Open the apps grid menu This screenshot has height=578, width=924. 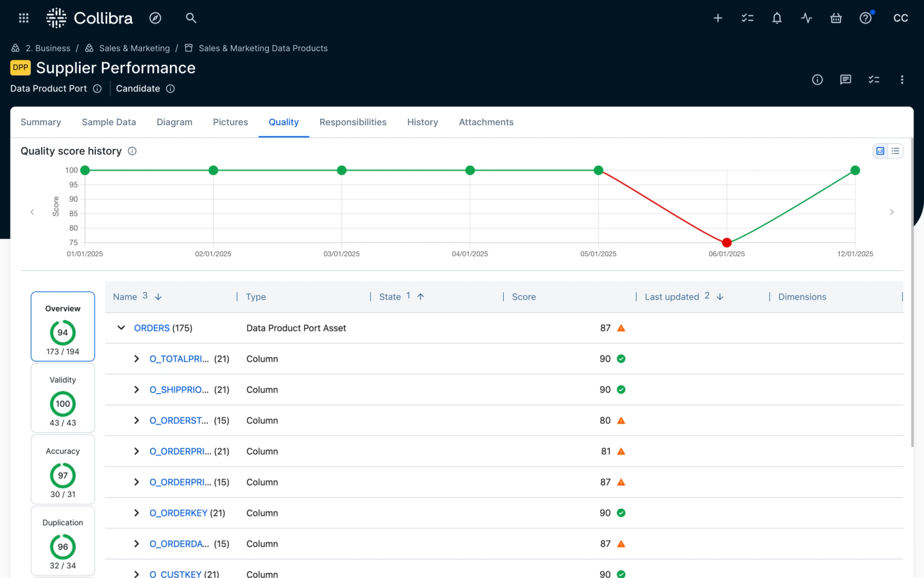[24, 18]
